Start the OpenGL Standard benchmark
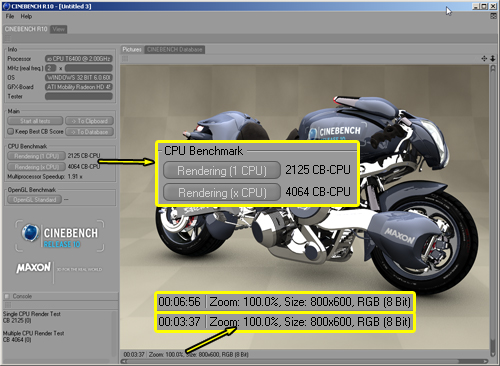 [35, 199]
